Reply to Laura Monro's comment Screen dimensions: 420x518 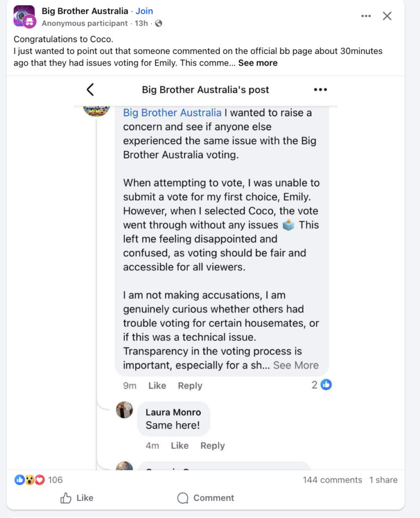[212, 445]
